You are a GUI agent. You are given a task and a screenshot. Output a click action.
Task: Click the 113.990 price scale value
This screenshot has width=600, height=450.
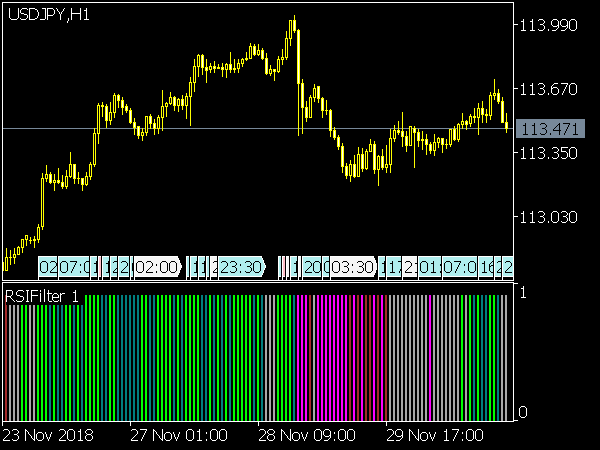tap(548, 26)
